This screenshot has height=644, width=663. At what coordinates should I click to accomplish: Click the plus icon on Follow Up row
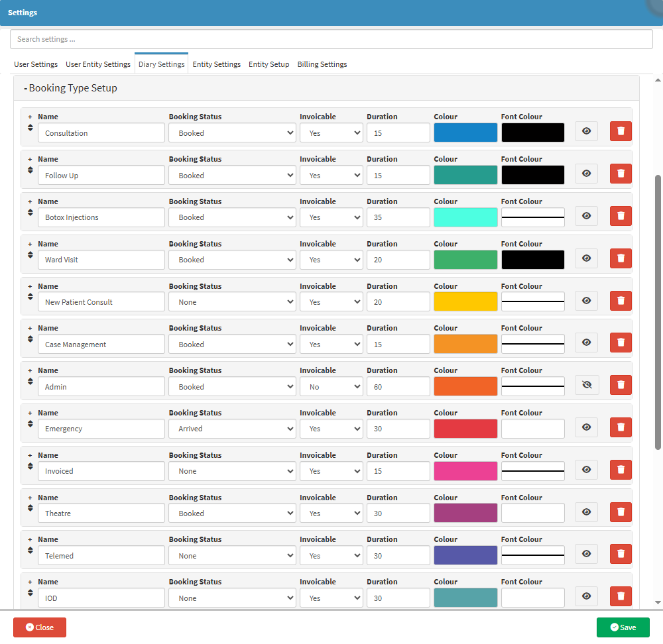(30, 159)
